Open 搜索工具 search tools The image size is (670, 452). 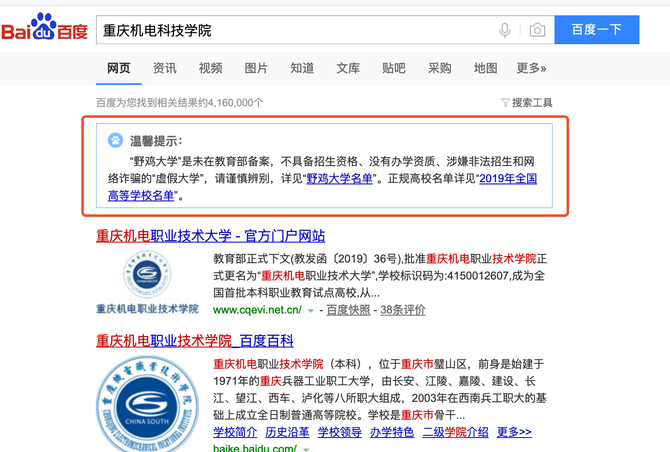(x=532, y=103)
